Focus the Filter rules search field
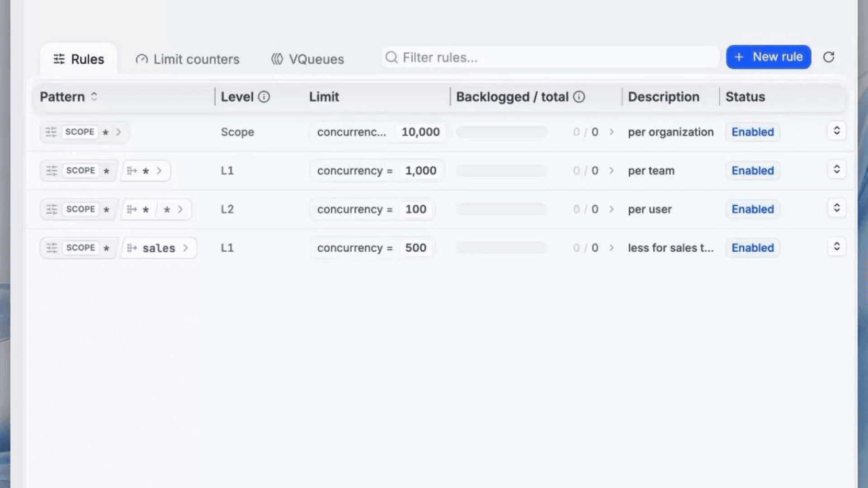The height and width of the screenshot is (488, 868). [x=550, y=57]
